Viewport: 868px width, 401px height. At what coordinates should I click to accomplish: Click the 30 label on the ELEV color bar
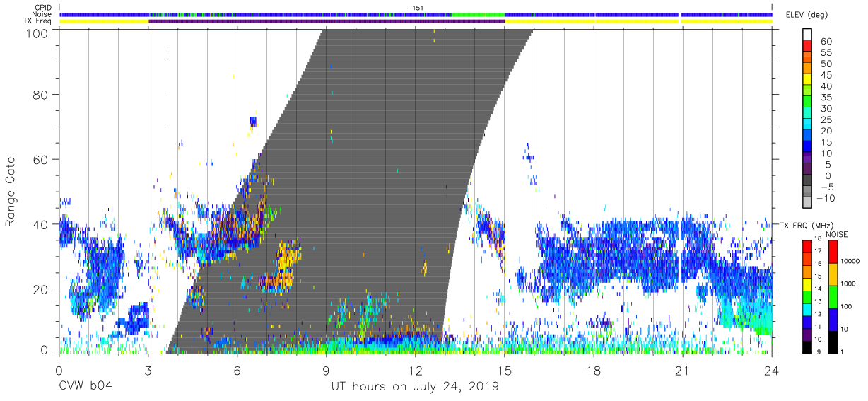tap(826, 109)
